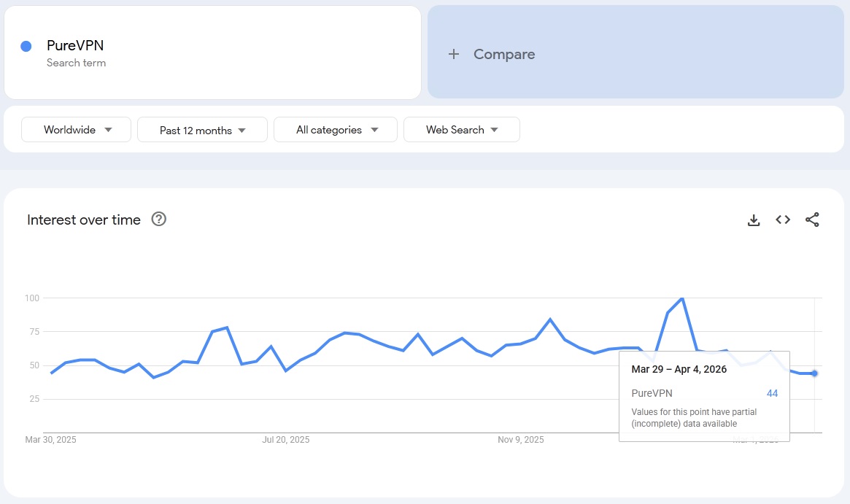The image size is (850, 504).
Task: Click the Mar 30, 2025 axis label
Action: [51, 440]
